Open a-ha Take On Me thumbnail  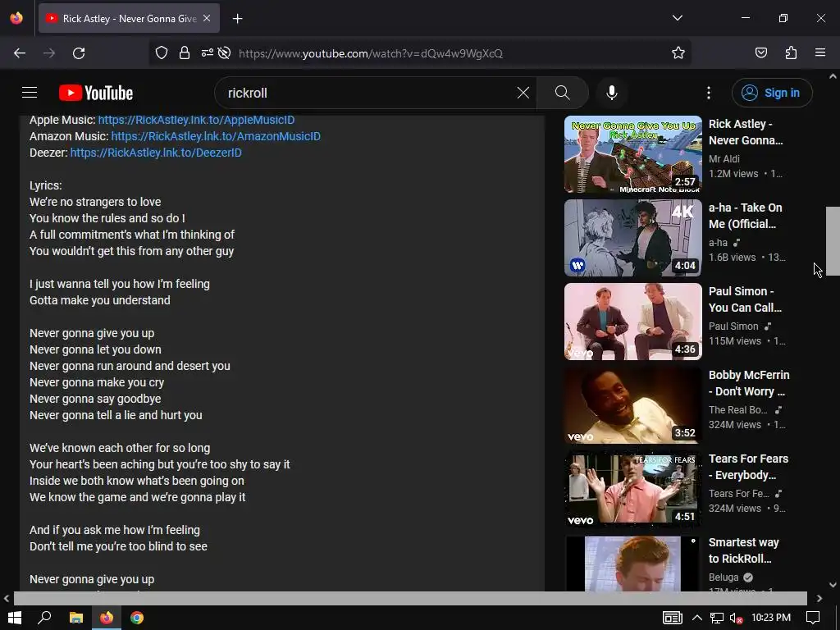coord(632,238)
